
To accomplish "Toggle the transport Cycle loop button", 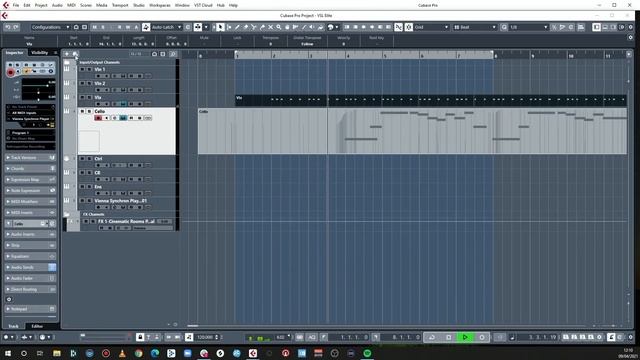I will coord(432,337).
